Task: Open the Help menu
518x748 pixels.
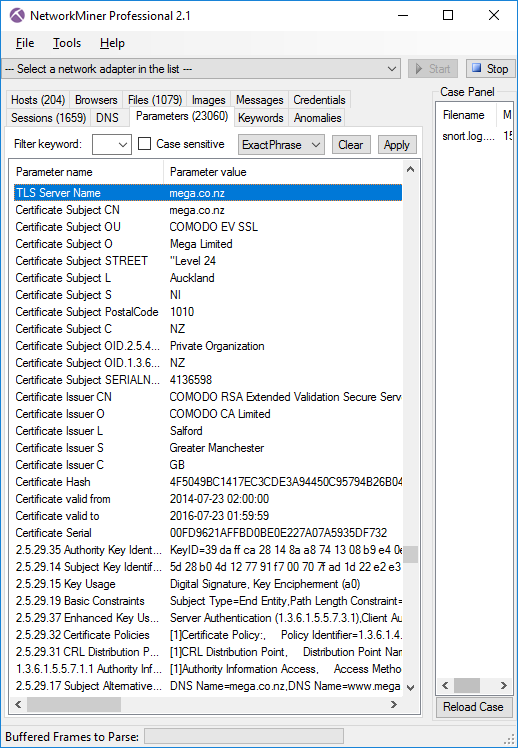Action: tap(112, 43)
